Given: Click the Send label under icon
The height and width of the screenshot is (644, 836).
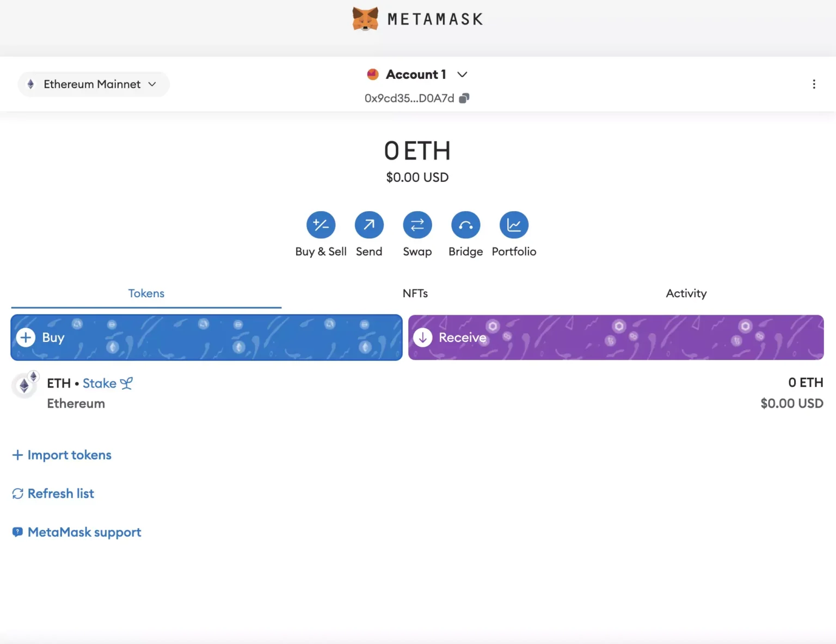Looking at the screenshot, I should [x=369, y=252].
